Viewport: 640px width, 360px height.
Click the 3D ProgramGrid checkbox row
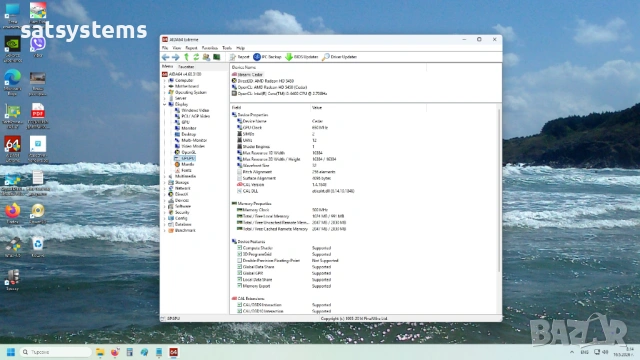pos(284,254)
